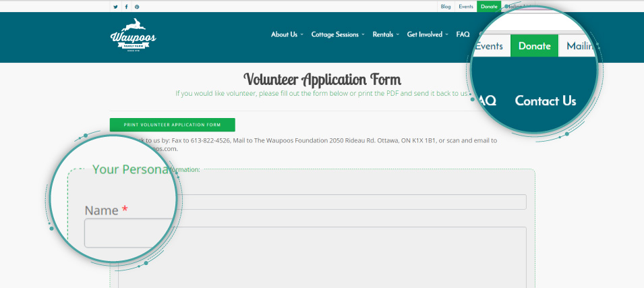
Task: Click inside the large multi-line text area
Action: pyautogui.click(x=351, y=256)
